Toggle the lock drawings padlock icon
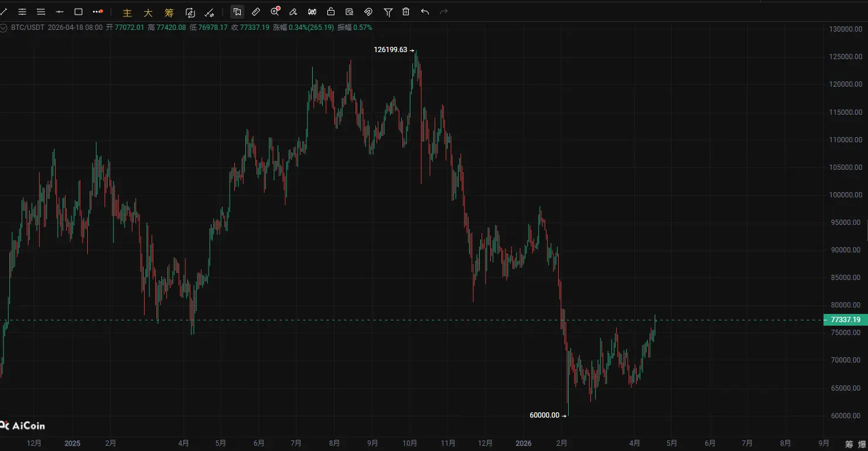This screenshot has height=451, width=868. (x=331, y=12)
